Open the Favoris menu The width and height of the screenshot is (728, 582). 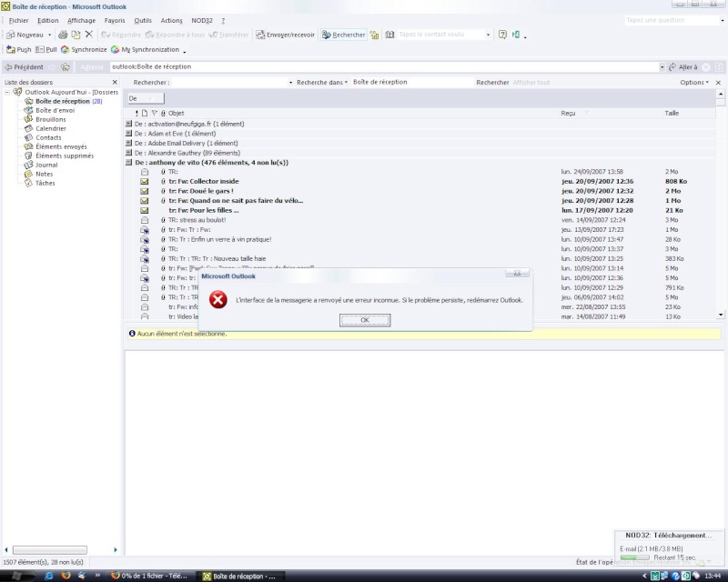point(115,20)
